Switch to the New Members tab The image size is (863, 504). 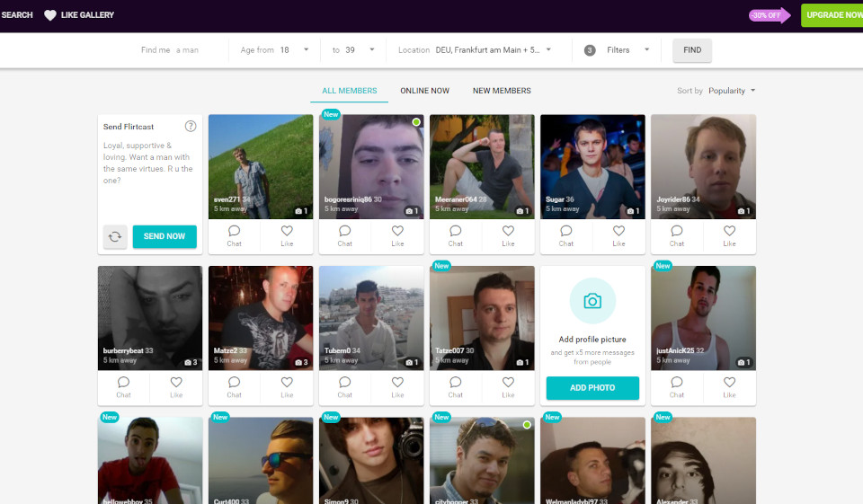[502, 91]
